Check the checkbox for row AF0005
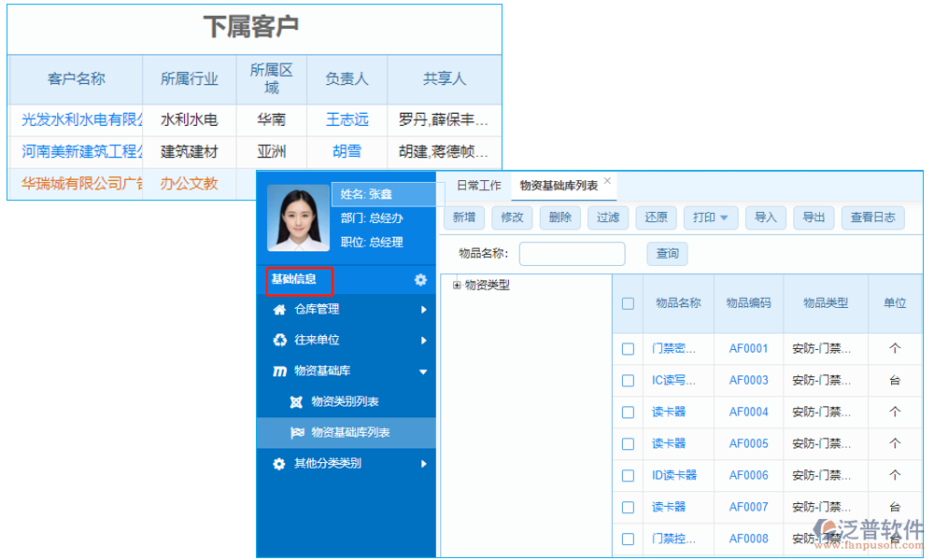Image resolution: width=934 pixels, height=560 pixels. coord(628,443)
